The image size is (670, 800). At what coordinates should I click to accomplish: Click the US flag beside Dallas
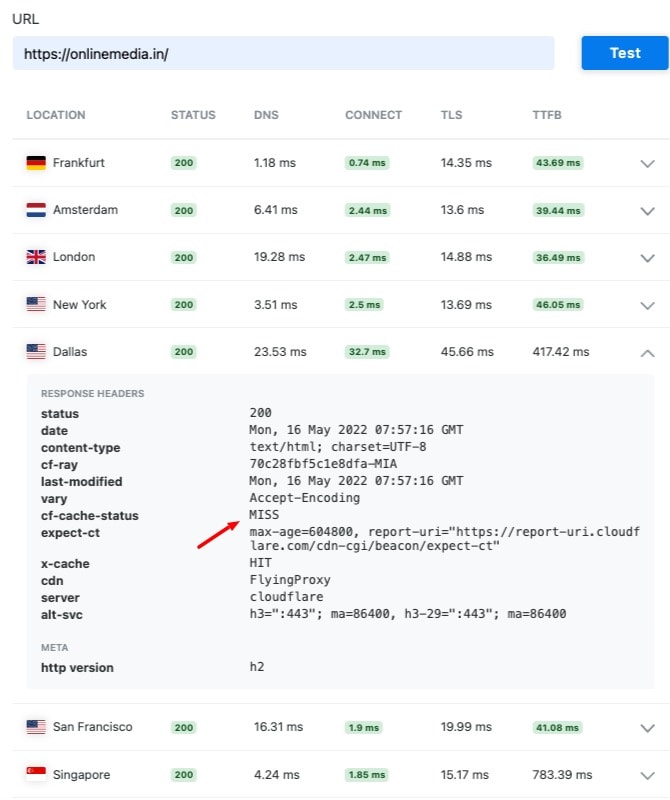point(36,352)
